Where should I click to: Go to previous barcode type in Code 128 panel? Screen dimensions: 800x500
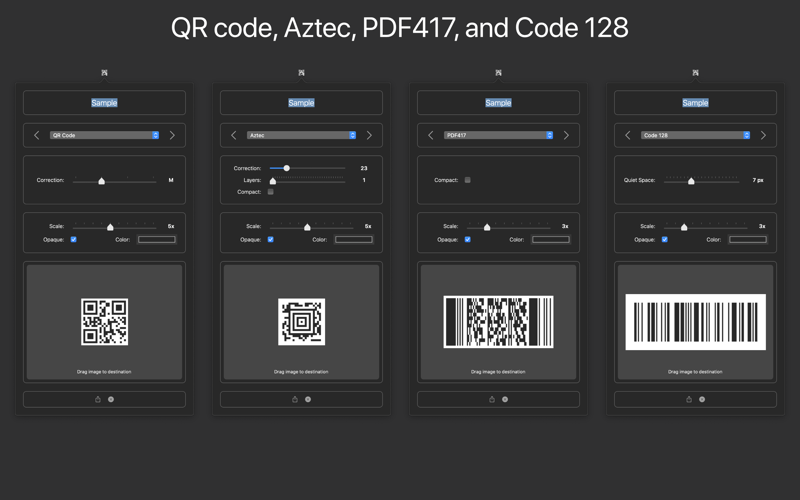tap(627, 135)
